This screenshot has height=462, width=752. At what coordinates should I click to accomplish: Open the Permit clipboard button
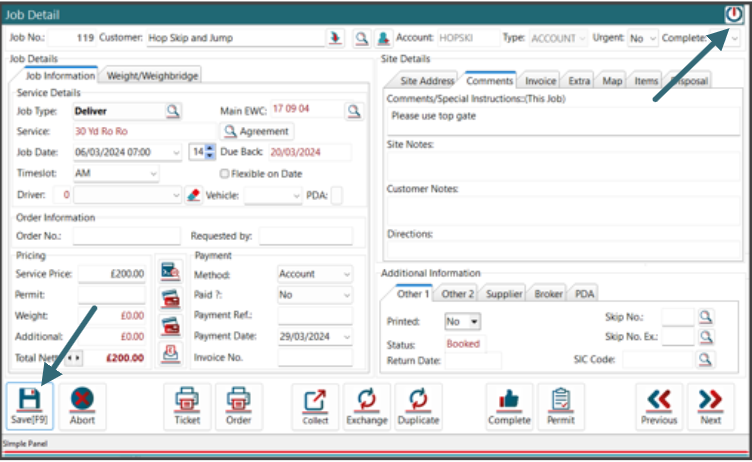(x=561, y=406)
